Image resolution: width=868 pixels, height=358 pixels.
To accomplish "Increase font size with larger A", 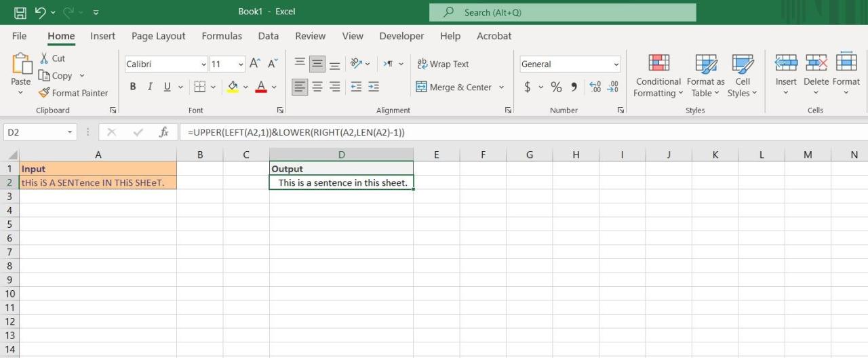I will pos(255,64).
